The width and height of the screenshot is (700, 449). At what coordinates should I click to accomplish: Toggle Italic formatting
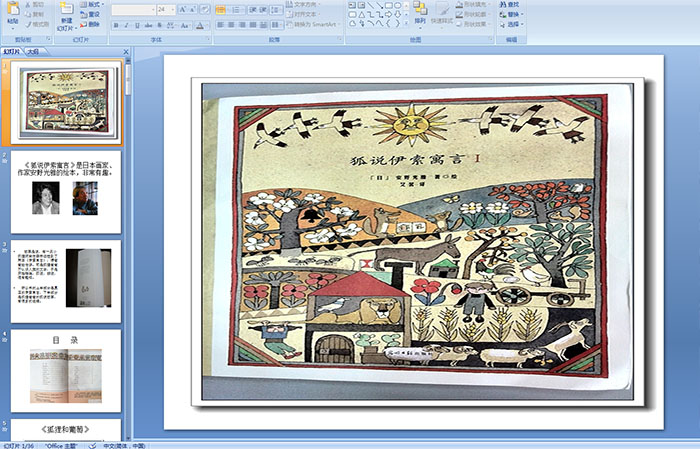point(126,25)
